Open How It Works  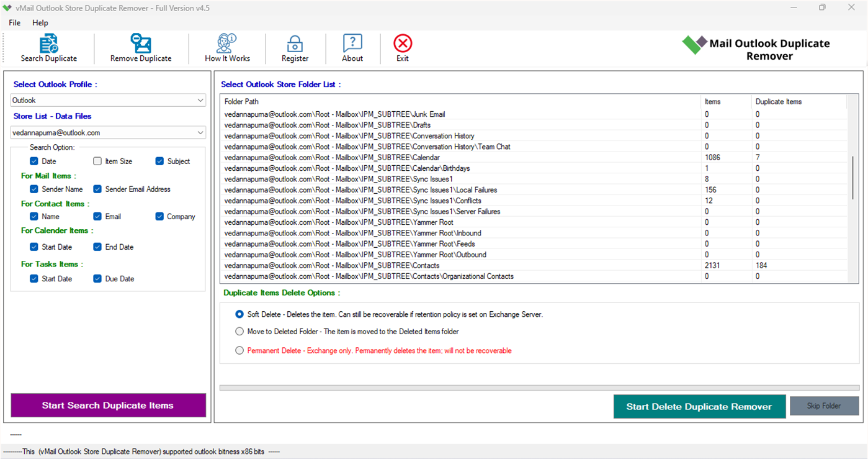[227, 48]
